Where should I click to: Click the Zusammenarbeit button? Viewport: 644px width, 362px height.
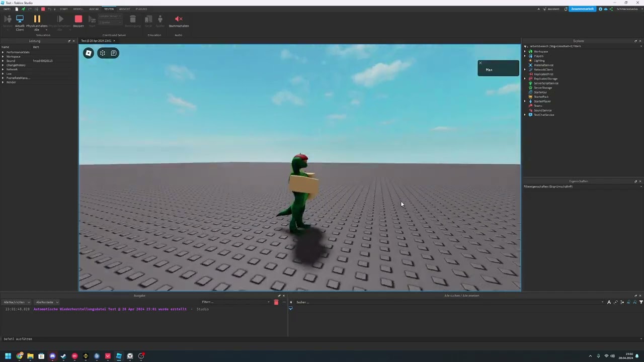pos(582,9)
